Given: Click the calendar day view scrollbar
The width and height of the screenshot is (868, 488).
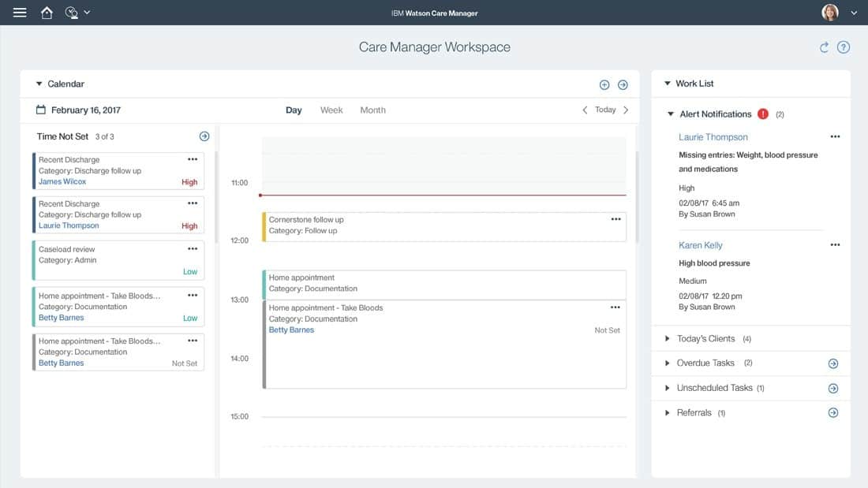Looking at the screenshot, I should pos(637,198).
